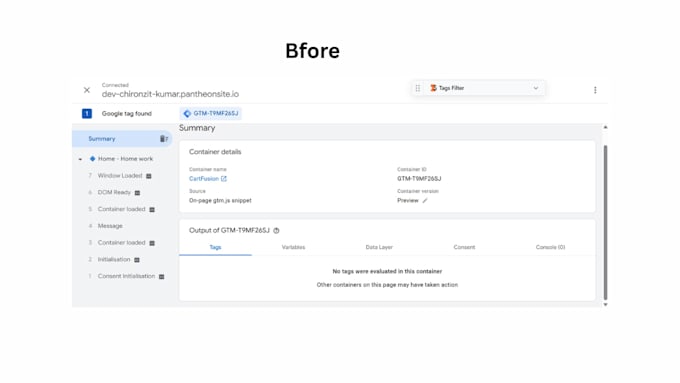Click the Google tag found label
This screenshot has height=383, width=680.
click(127, 114)
